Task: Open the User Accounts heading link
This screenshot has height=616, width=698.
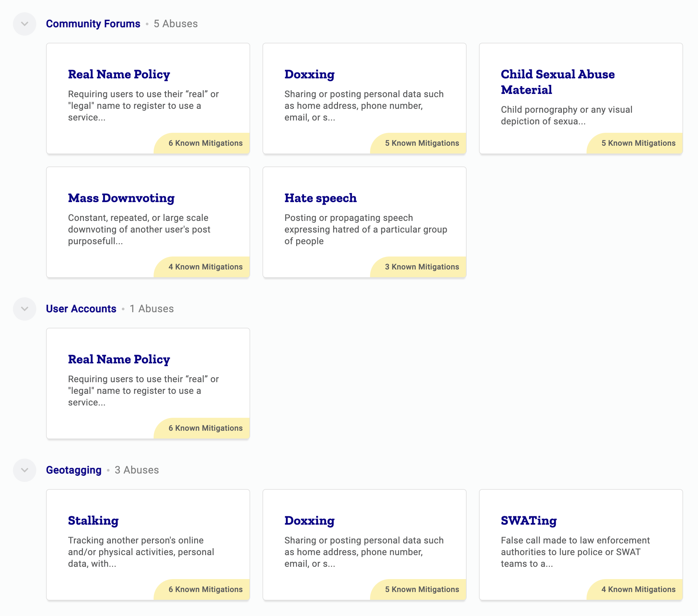Action: [81, 309]
